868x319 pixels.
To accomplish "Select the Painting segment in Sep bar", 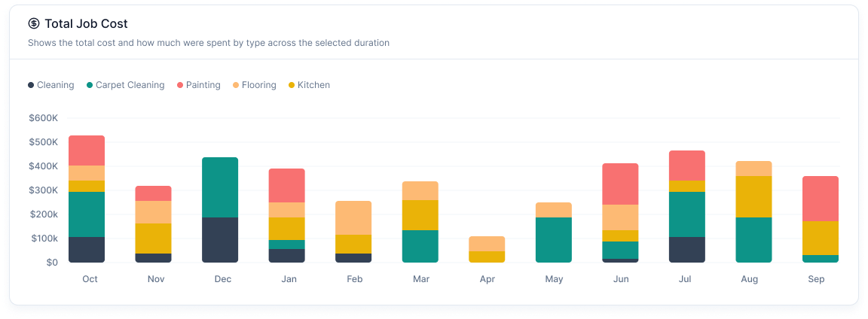I will pos(820,198).
